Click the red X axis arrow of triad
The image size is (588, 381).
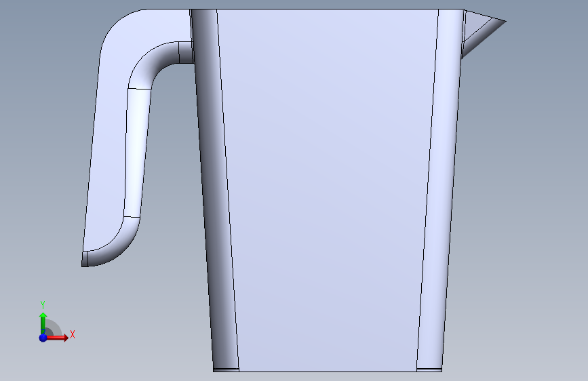(x=58, y=338)
